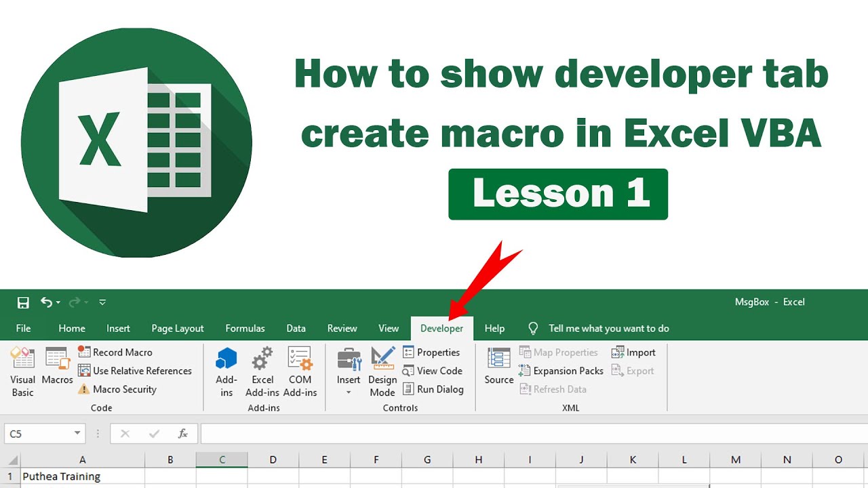Select column M header
This screenshot has width=868, height=488.
coord(736,460)
